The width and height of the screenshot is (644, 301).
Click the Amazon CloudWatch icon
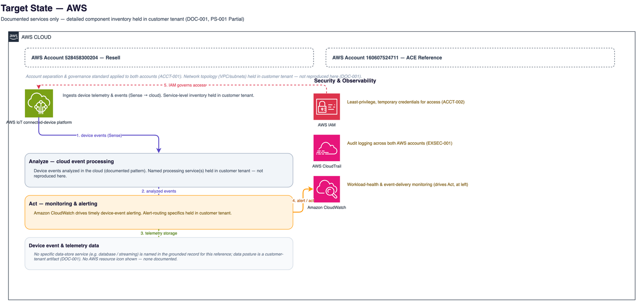327,189
